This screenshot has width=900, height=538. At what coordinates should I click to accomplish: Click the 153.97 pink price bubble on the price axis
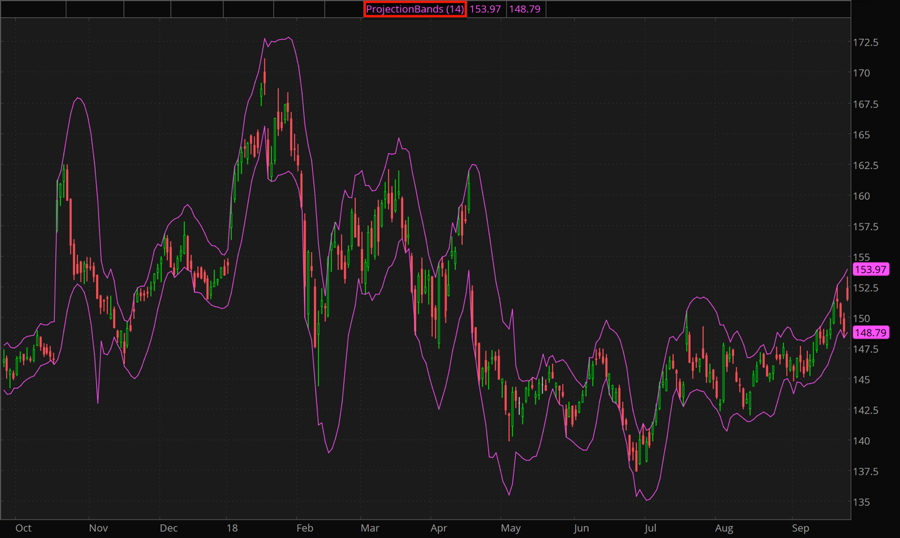[x=870, y=270]
